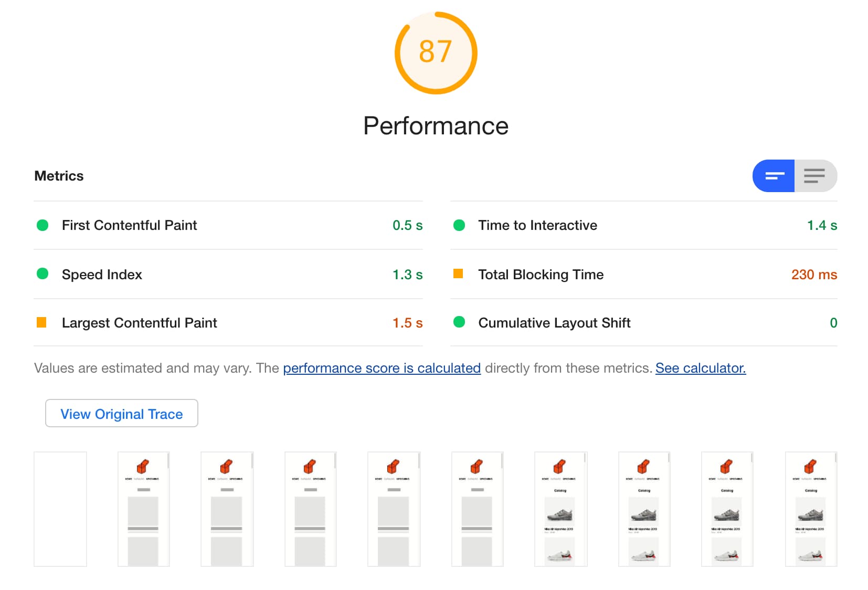Open the performance score is calculated link
Image resolution: width=868 pixels, height=590 pixels.
click(x=382, y=368)
